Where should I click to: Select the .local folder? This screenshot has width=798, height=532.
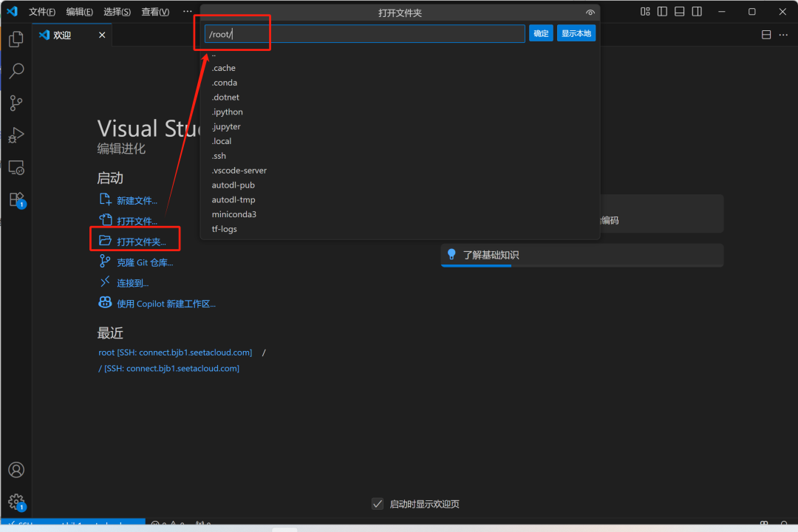400,141
